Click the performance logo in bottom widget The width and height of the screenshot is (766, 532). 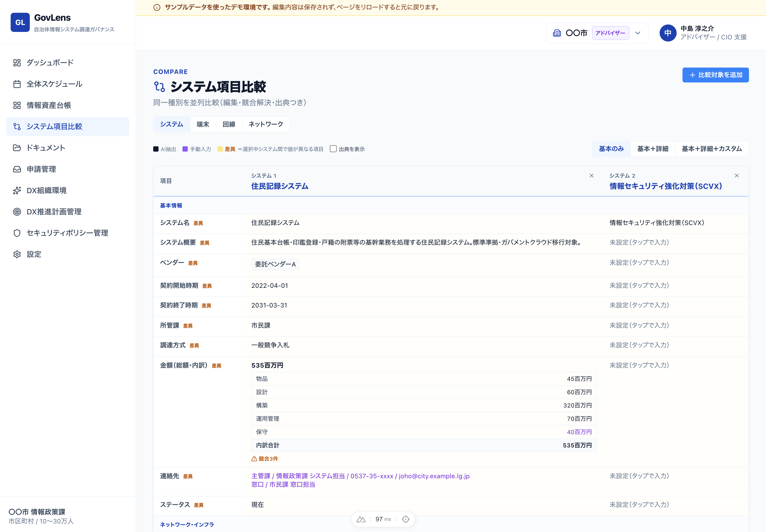tap(361, 519)
